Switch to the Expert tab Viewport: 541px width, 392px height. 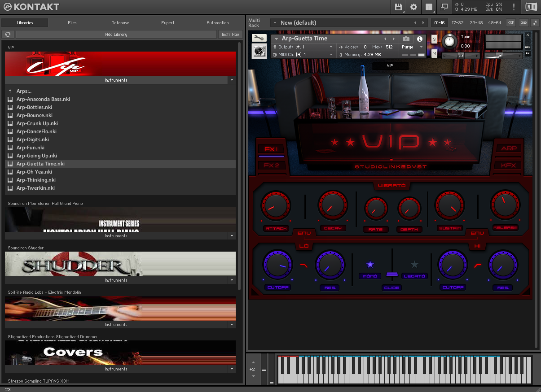pos(168,23)
